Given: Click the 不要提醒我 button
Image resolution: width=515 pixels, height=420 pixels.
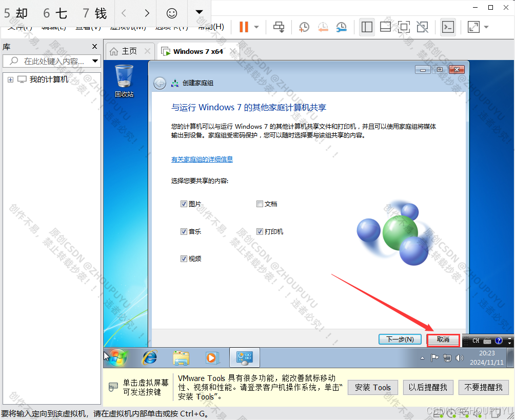Looking at the screenshot, I should click(x=484, y=388).
